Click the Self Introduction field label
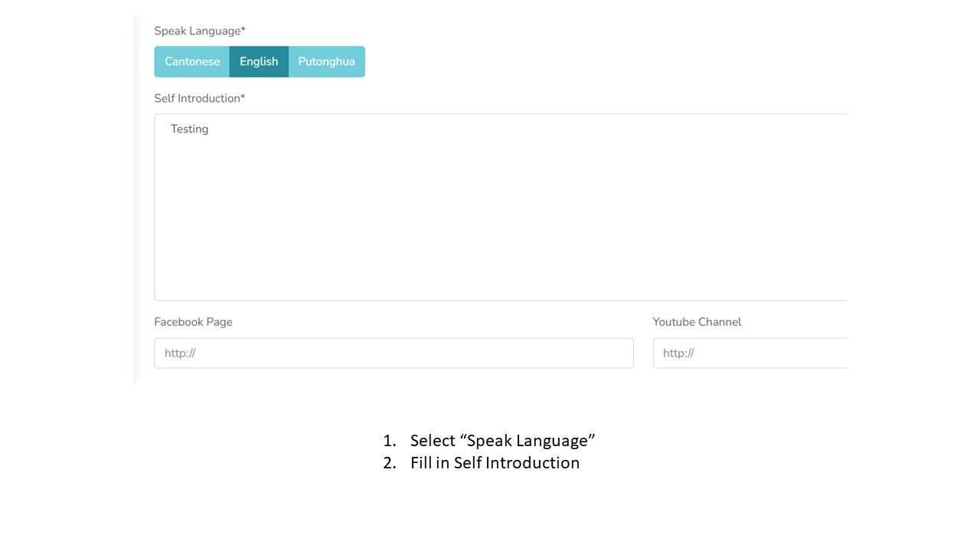 [x=197, y=99]
